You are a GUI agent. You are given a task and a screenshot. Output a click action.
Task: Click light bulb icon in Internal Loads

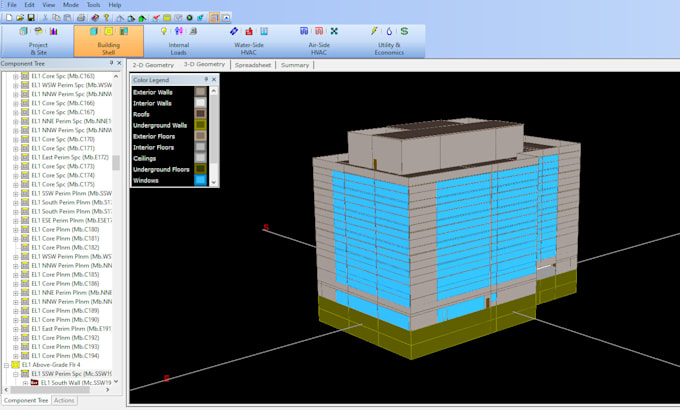(x=164, y=31)
